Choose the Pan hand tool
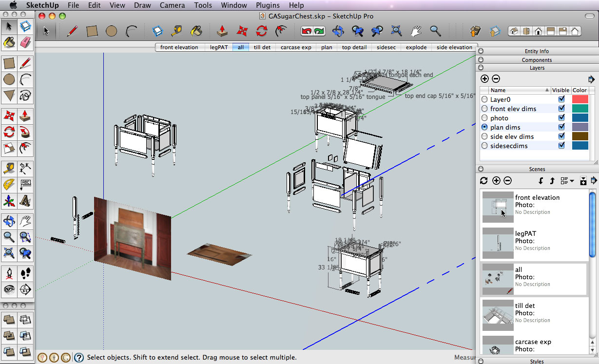 click(x=416, y=31)
